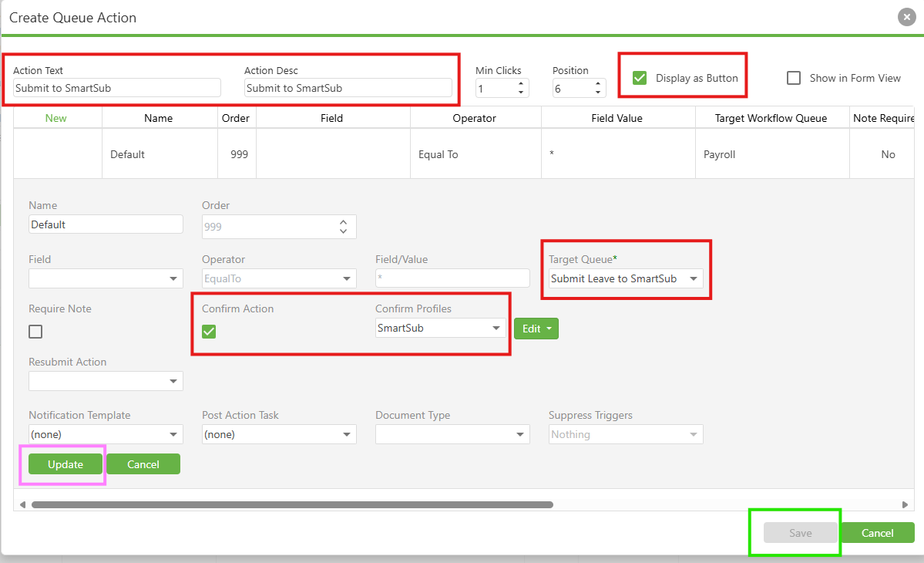Screen dimensions: 924x563
Task: Sort by Name column header
Action: (x=159, y=118)
